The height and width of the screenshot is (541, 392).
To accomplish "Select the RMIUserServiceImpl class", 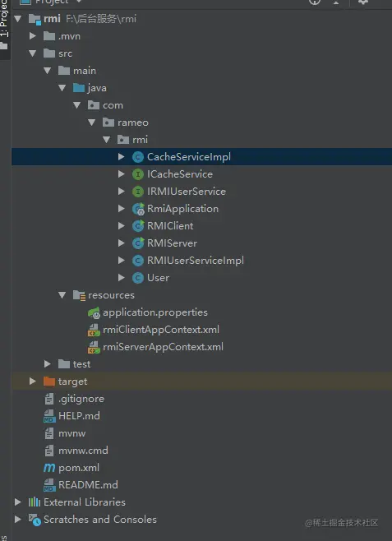I will tap(196, 261).
